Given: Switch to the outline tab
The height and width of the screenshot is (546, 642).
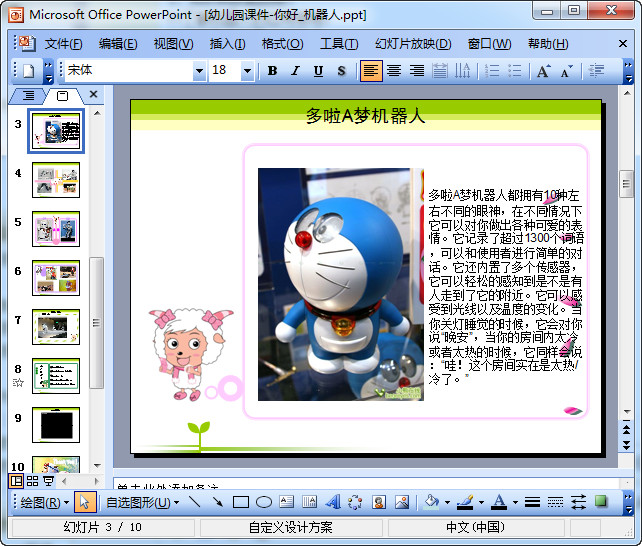Looking at the screenshot, I should click(28, 96).
